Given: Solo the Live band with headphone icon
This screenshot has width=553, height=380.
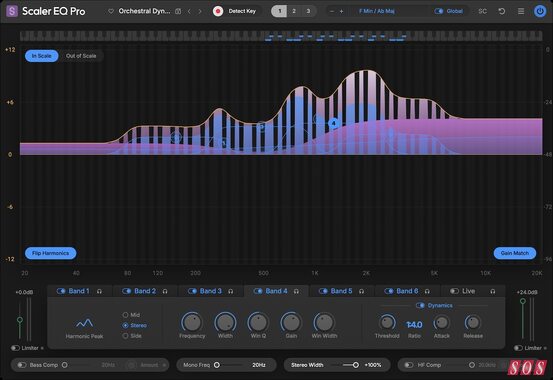Looking at the screenshot, I should (x=493, y=291).
